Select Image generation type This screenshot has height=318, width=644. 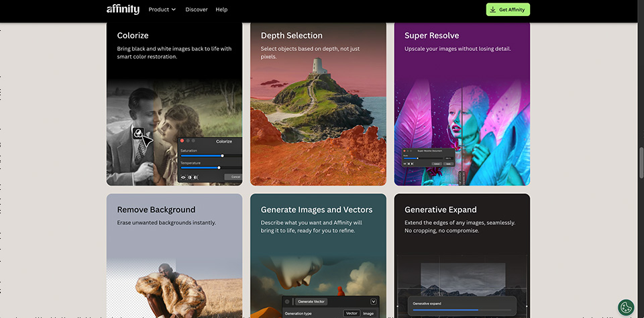point(368,313)
